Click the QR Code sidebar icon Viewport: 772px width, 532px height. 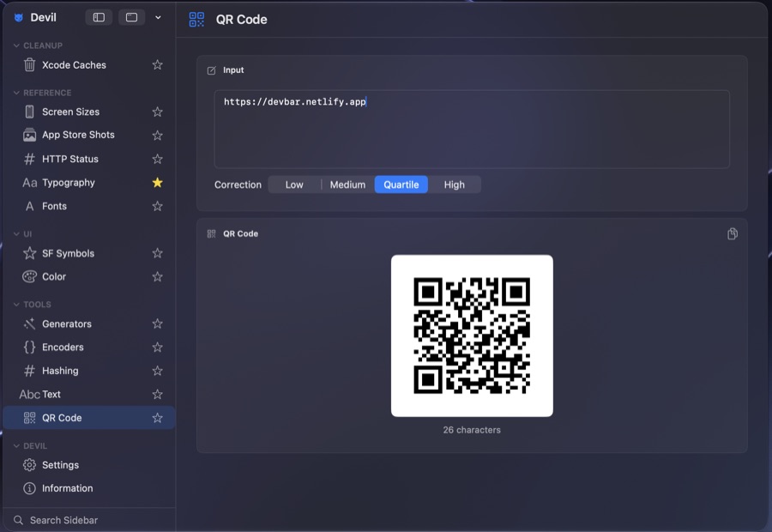[x=29, y=418]
